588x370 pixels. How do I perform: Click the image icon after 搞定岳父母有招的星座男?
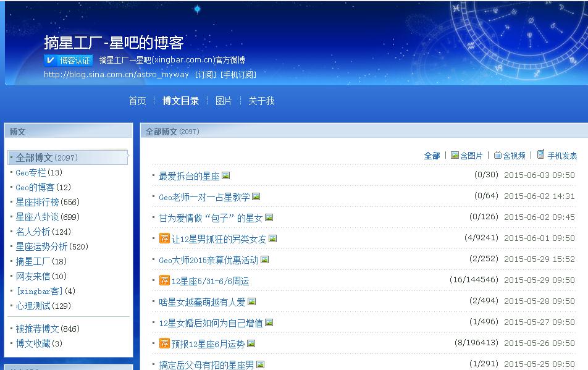tap(261, 365)
